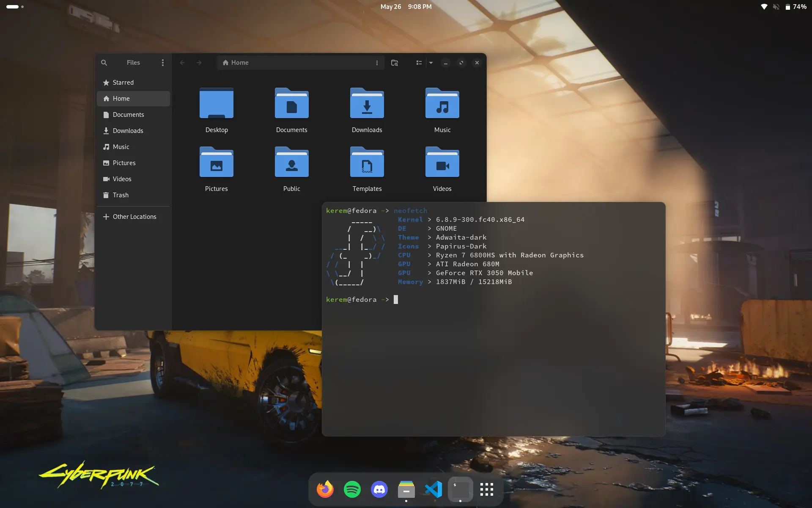Click 'Files' title in sidebar header
Viewport: 812px width, 508px height.
click(x=133, y=63)
